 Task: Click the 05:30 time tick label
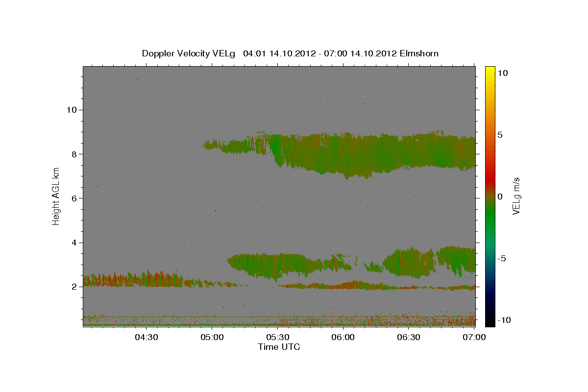click(277, 337)
